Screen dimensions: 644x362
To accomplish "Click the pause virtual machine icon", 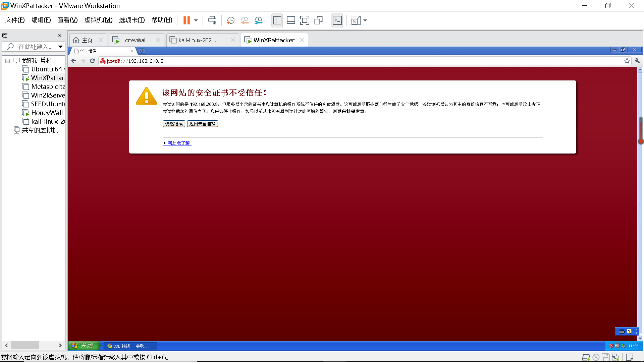I will click(186, 20).
